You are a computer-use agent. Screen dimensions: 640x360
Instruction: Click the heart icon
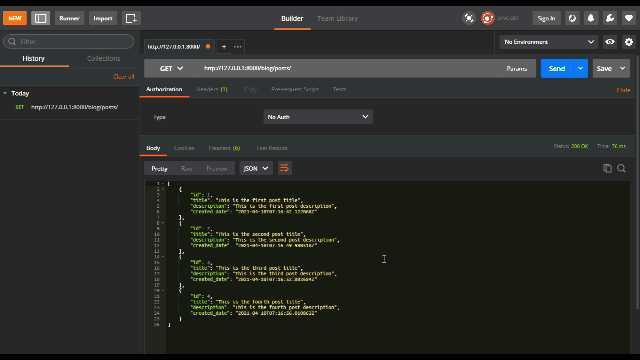(x=629, y=18)
